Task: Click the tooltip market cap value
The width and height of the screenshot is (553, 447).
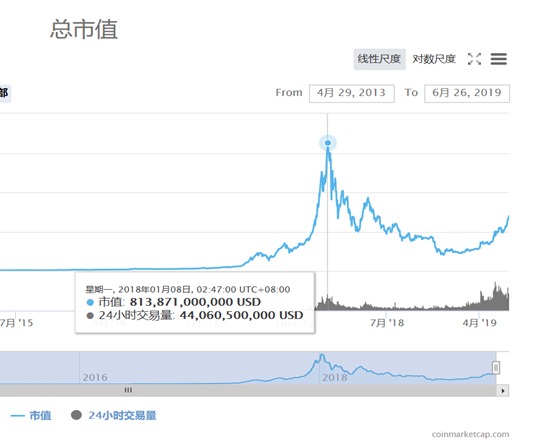Action: tap(195, 302)
